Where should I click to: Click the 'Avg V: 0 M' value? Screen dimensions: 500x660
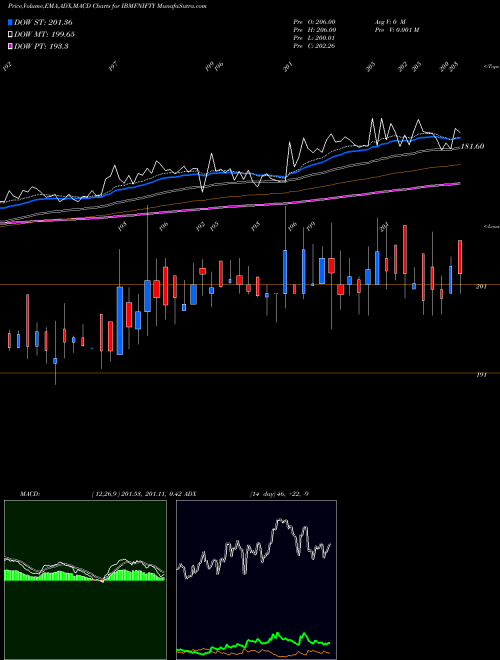390,22
